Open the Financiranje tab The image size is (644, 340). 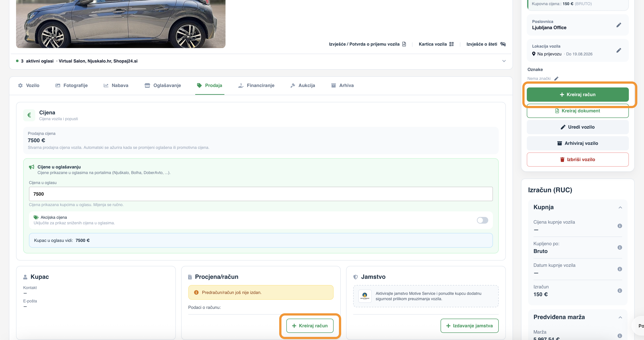[x=256, y=85]
